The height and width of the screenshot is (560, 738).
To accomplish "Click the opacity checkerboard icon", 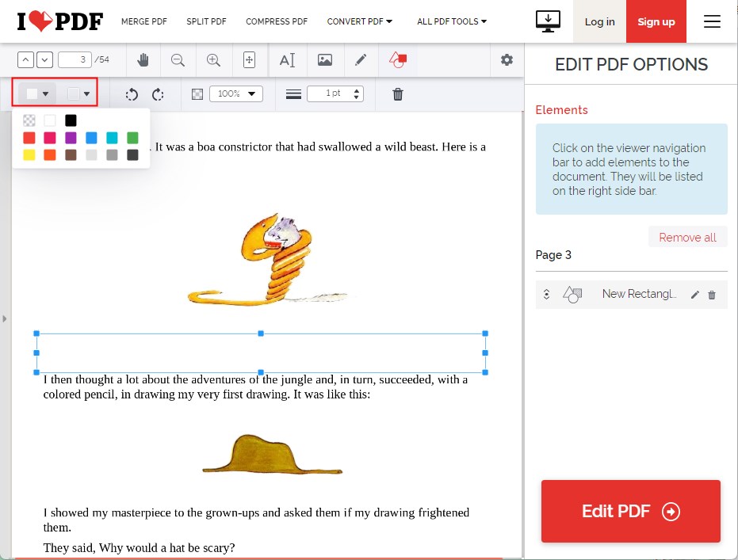I will pos(197,94).
